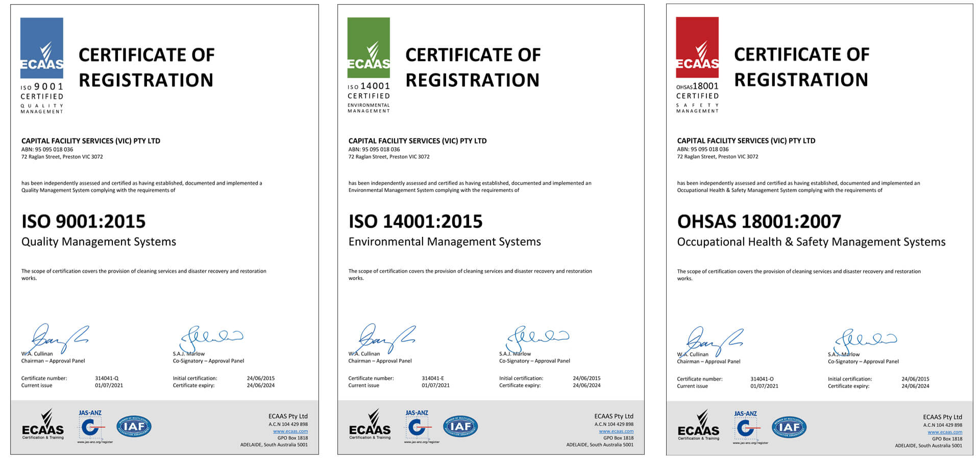The image size is (980, 460).
Task: Click the 'ISO 9001:2015' heading
Action: tap(83, 221)
